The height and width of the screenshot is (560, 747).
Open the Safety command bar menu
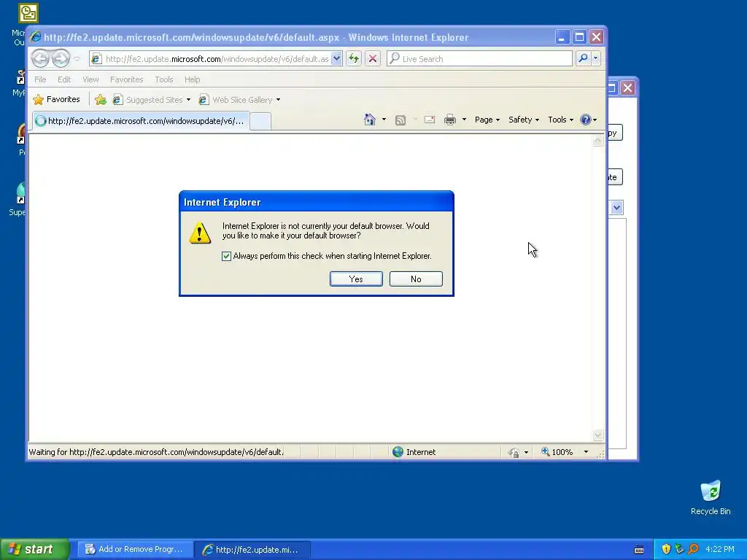point(524,120)
